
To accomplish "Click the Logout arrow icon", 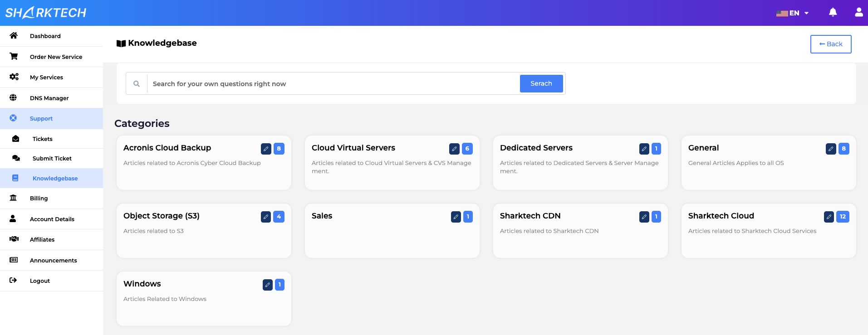I will [x=13, y=281].
